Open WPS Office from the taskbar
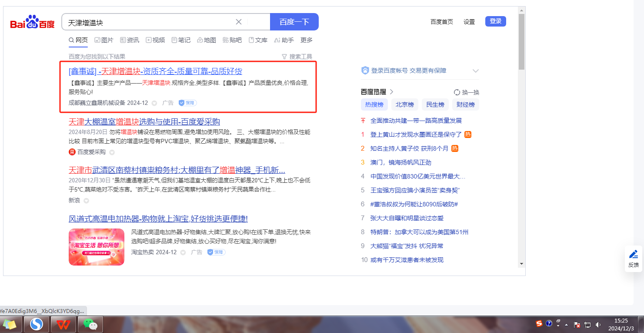644x333 pixels. [63, 324]
